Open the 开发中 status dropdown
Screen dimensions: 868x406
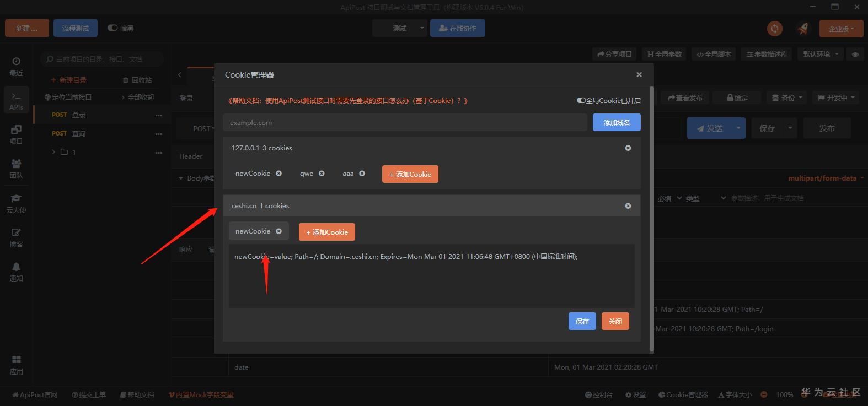coord(836,98)
